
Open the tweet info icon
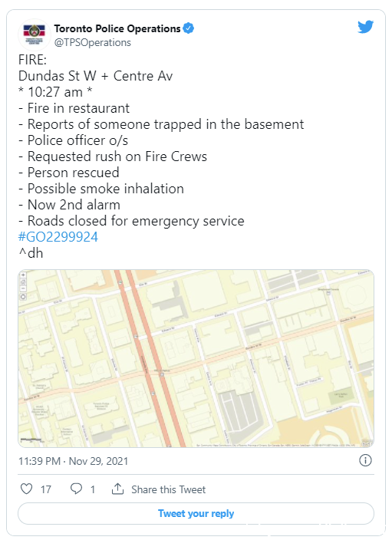pyautogui.click(x=365, y=460)
